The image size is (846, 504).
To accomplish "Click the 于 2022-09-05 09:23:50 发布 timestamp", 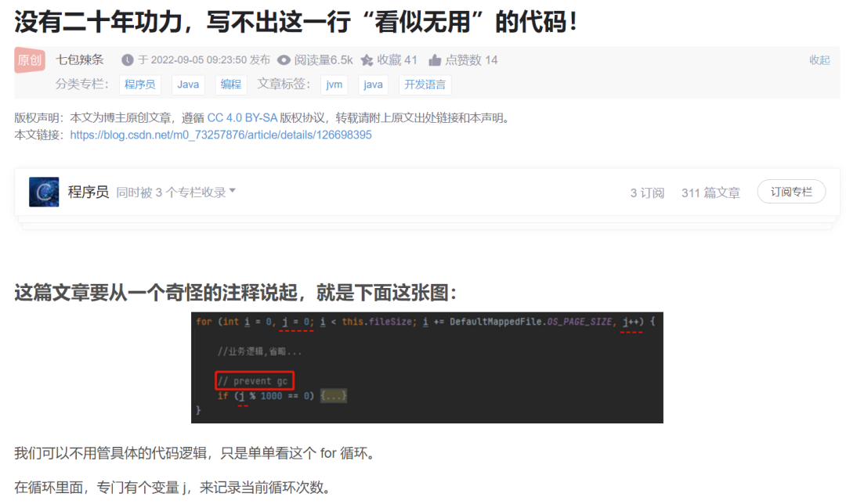I will (204, 59).
